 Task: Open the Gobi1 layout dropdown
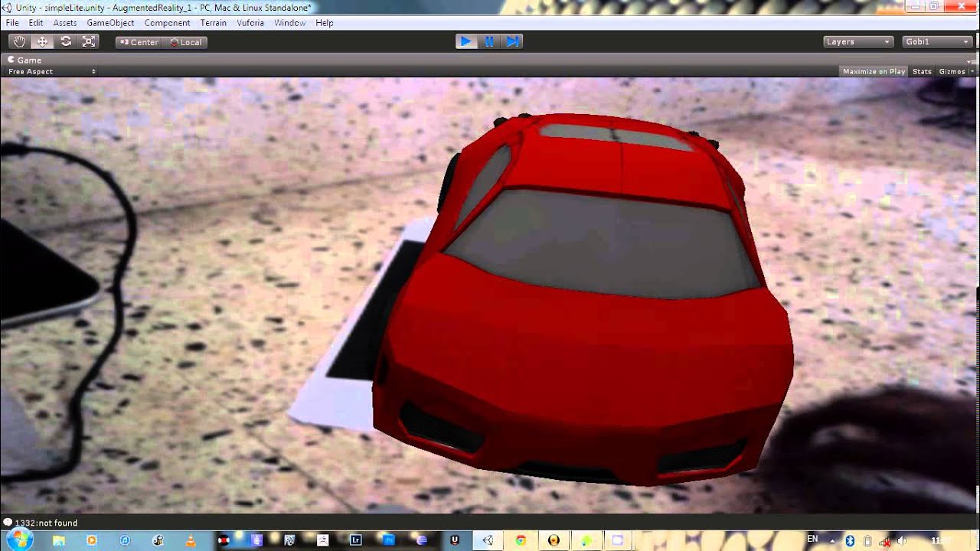click(x=937, y=42)
